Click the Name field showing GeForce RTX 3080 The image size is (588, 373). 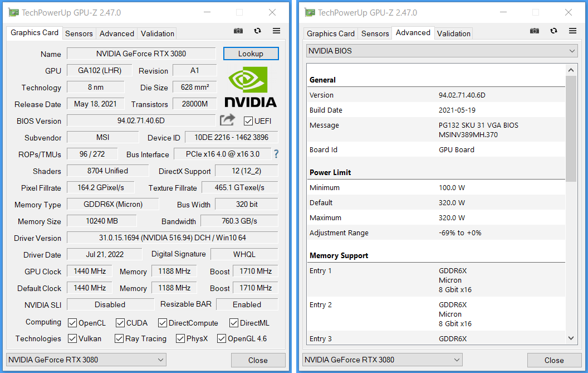pos(141,54)
